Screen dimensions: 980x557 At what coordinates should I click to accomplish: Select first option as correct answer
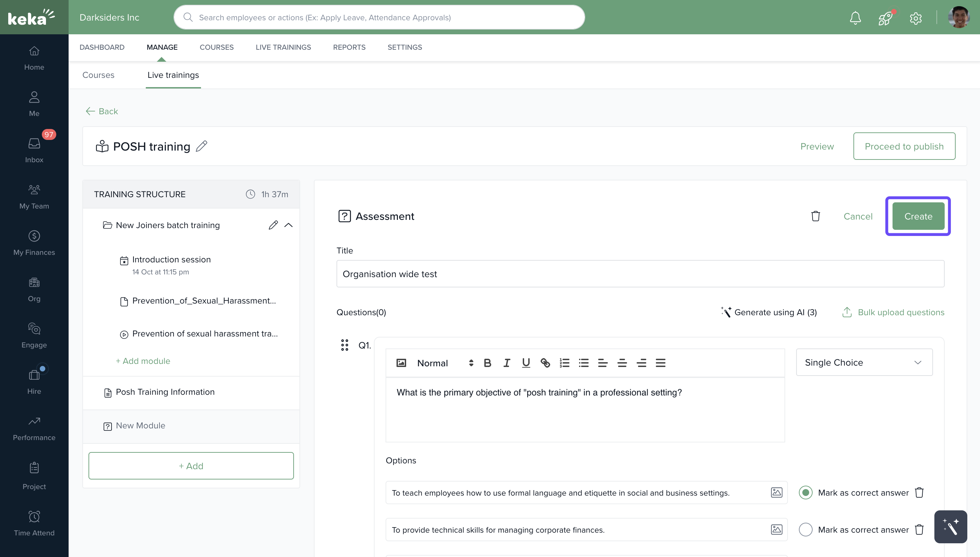tap(805, 493)
